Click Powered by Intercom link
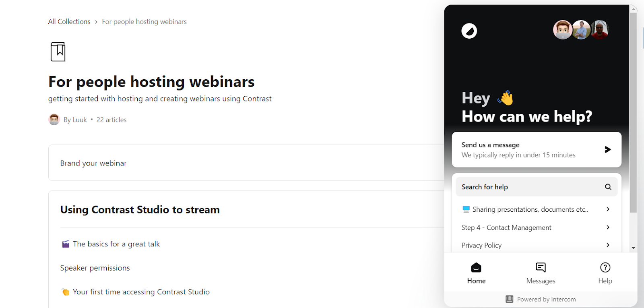The height and width of the screenshot is (308, 644). 541,299
